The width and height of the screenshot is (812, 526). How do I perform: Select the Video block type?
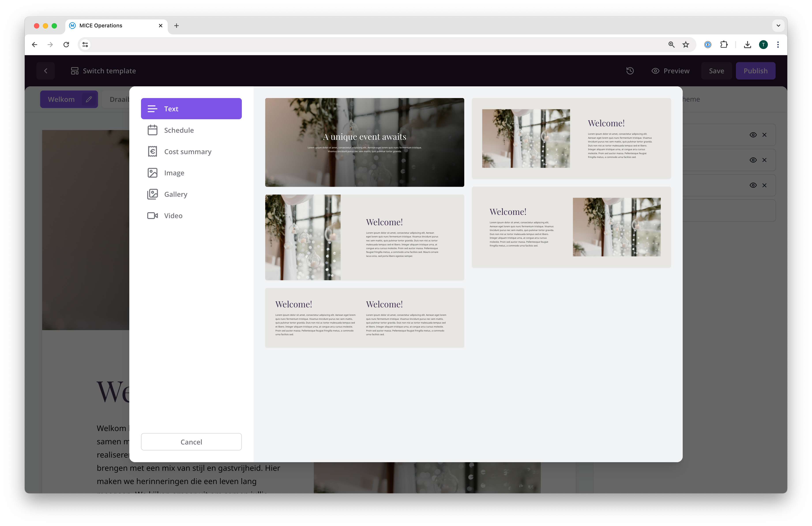173,216
